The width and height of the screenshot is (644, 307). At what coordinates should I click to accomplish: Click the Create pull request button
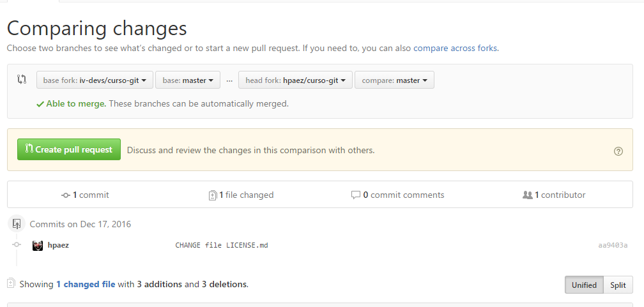coord(69,149)
